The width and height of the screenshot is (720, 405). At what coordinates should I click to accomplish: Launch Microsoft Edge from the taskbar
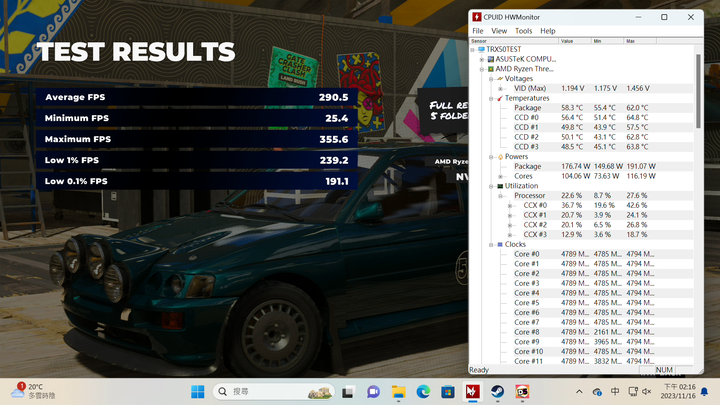point(423,392)
